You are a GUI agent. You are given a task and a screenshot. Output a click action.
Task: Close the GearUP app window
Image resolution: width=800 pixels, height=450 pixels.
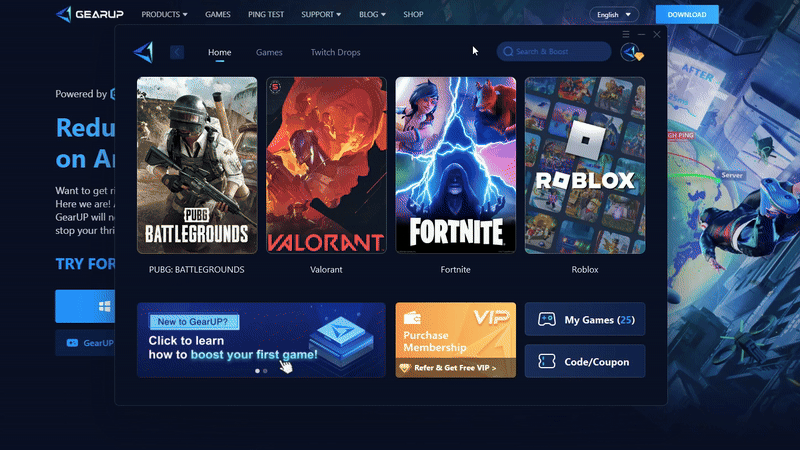click(657, 34)
